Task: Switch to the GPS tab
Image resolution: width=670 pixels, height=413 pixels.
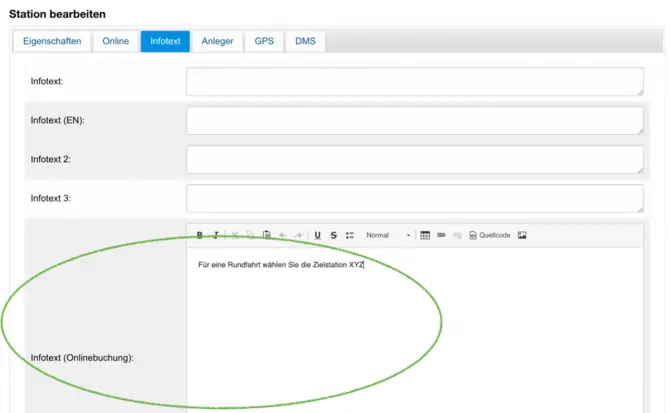Action: pos(264,41)
